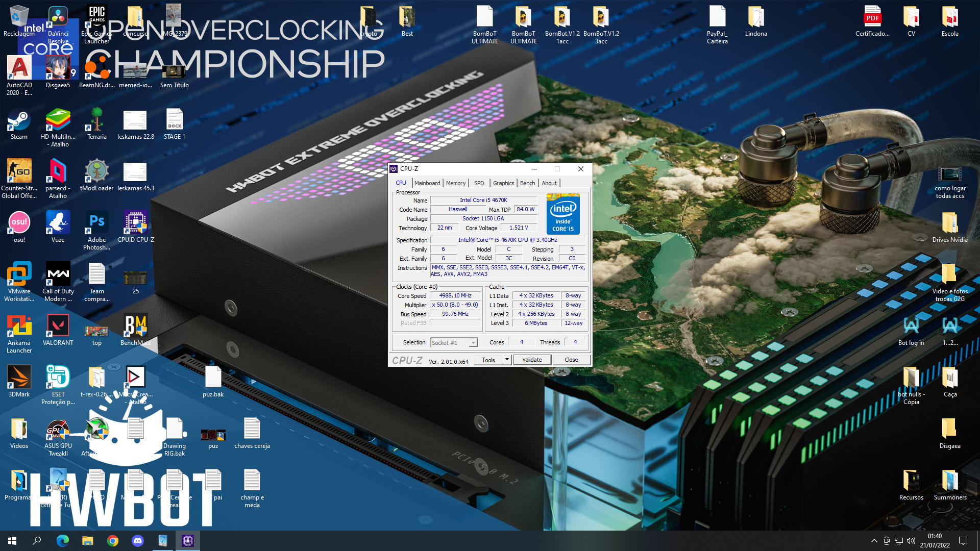Launch BeamNG.drive shortcut
The width and height of the screenshot is (980, 551).
(96, 72)
